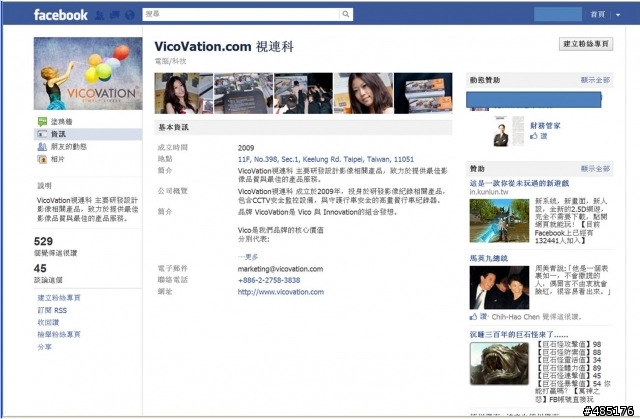The height and width of the screenshot is (419, 640).
Task: Click 訂閱 RSS link
Action: click(x=52, y=310)
